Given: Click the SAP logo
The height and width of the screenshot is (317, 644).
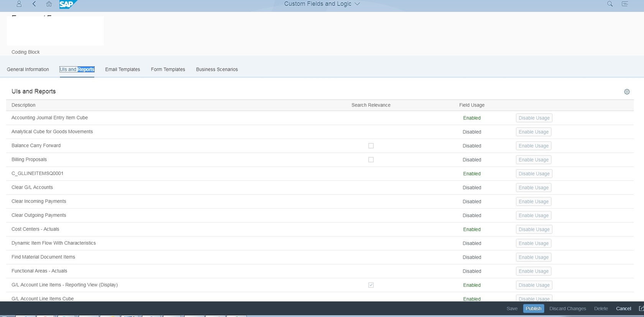Looking at the screenshot, I should (68, 4).
